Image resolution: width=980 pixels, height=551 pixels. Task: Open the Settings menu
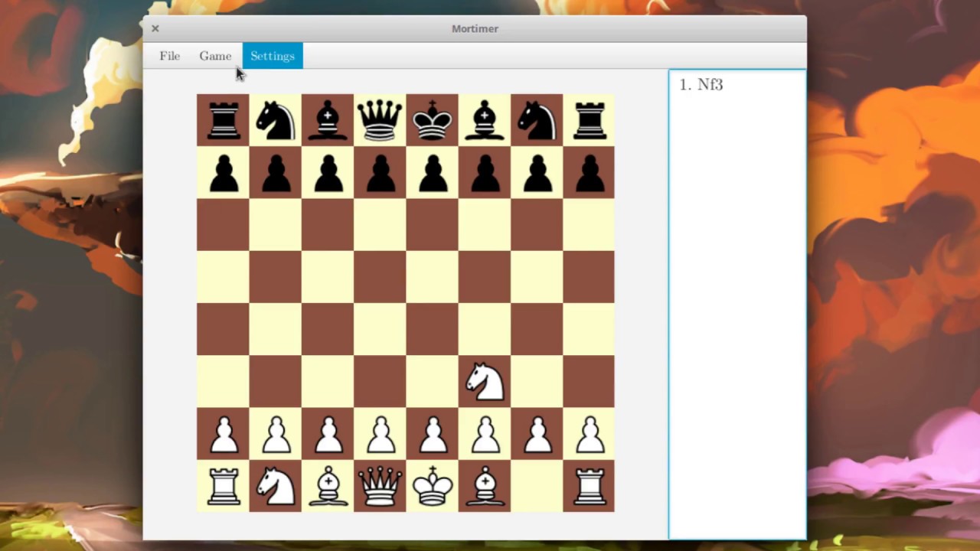tap(273, 56)
